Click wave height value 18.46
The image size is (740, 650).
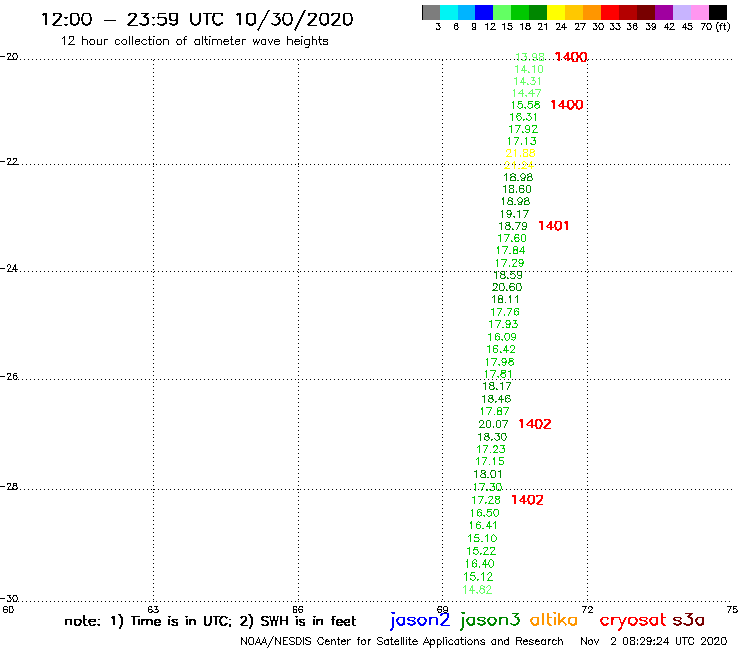pos(496,399)
